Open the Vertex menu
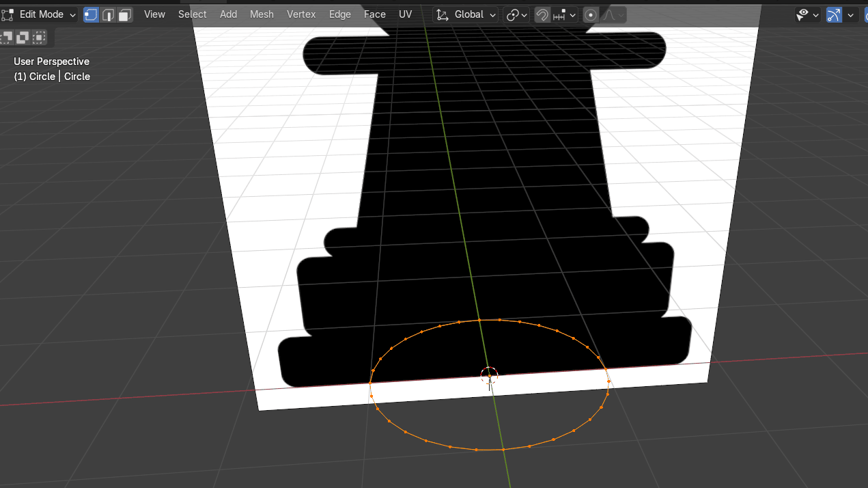The height and width of the screenshot is (488, 868). pos(301,14)
